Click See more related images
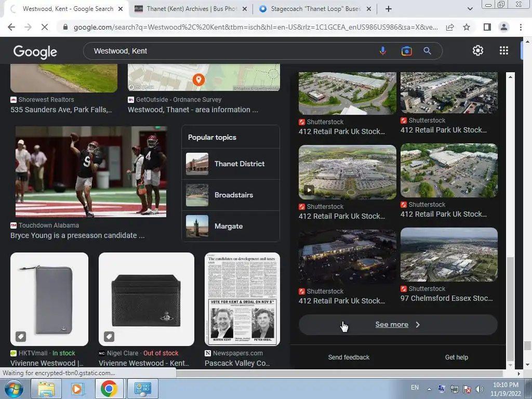This screenshot has height=399, width=532. 398,325
